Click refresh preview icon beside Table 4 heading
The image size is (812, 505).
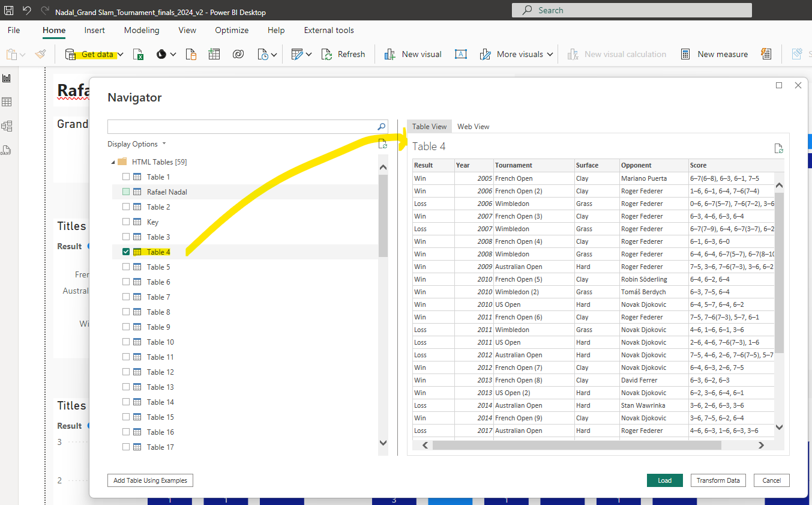click(778, 148)
